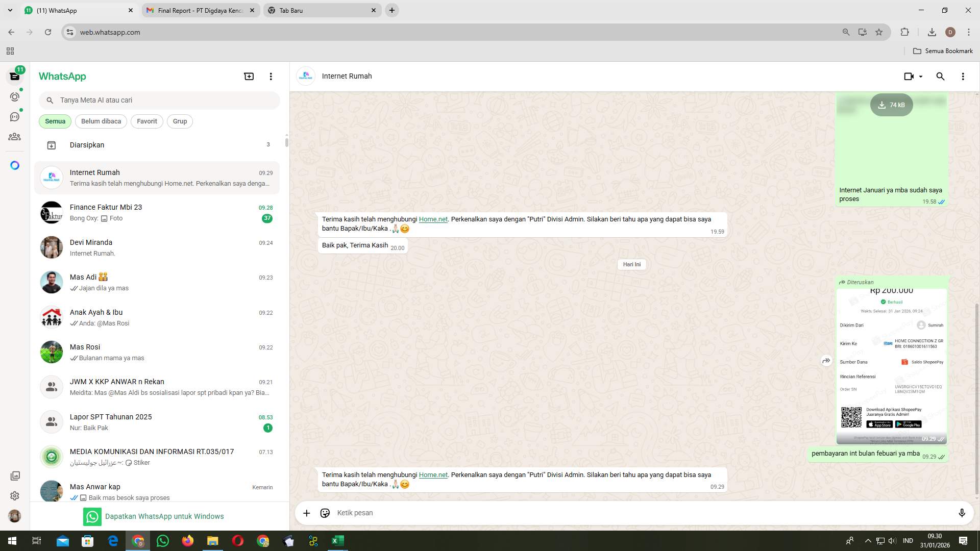Open the emoji and sticker picker
980x551 pixels.
325,513
